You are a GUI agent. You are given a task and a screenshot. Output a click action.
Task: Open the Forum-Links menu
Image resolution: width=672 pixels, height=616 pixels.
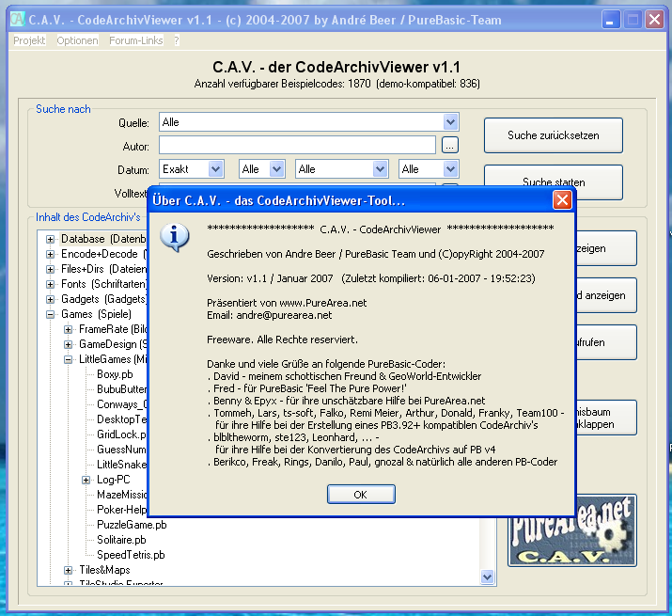136,40
